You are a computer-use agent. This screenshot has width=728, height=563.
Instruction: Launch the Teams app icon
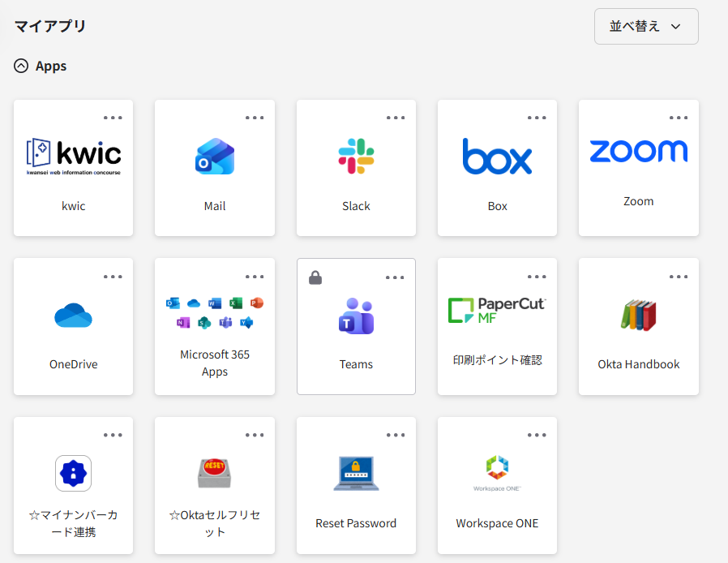pyautogui.click(x=356, y=316)
